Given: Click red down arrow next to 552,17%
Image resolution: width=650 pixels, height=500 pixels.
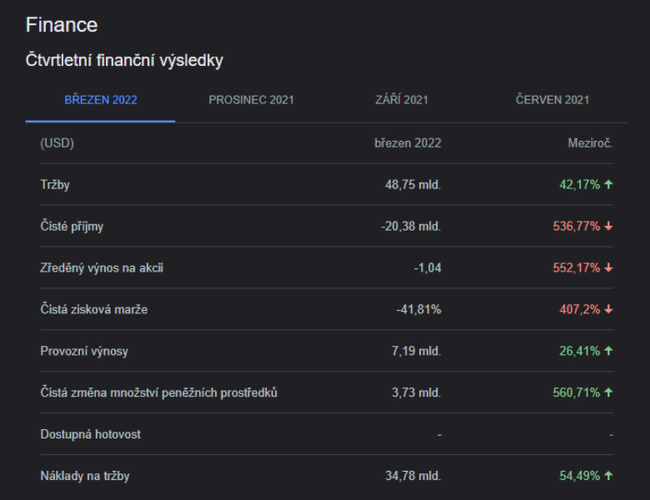Looking at the screenshot, I should pos(608,268).
